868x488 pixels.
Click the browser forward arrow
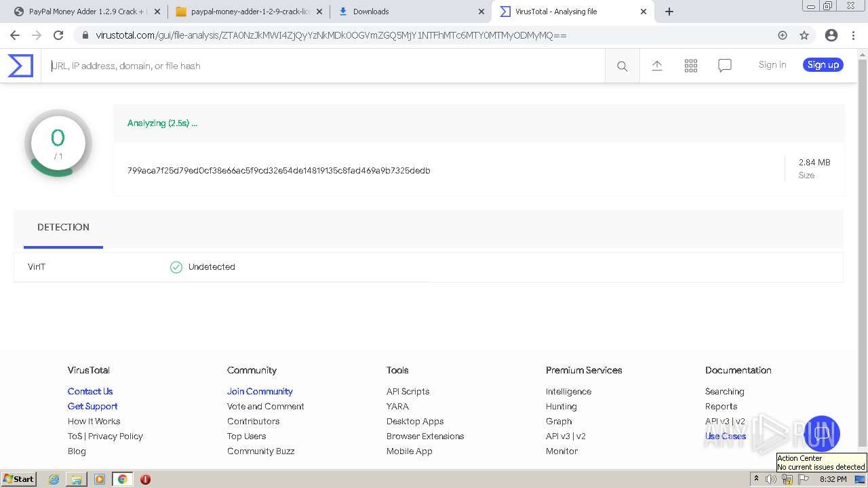(x=37, y=35)
